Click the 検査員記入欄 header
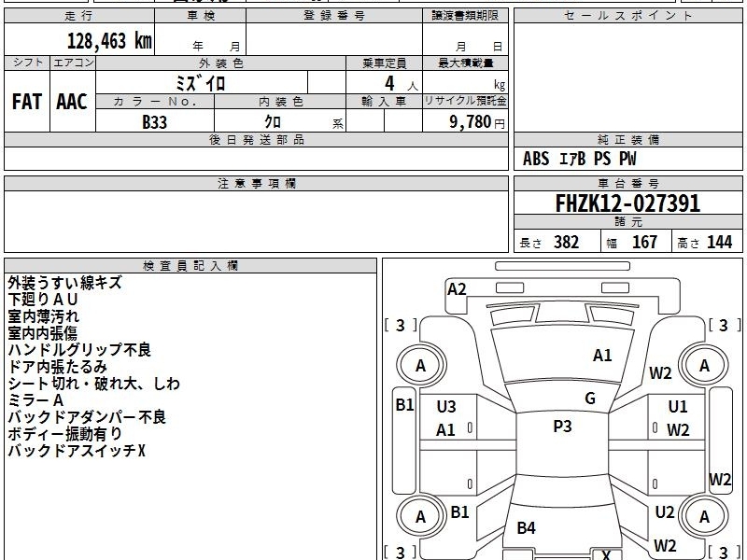747x560 pixels. [x=190, y=266]
